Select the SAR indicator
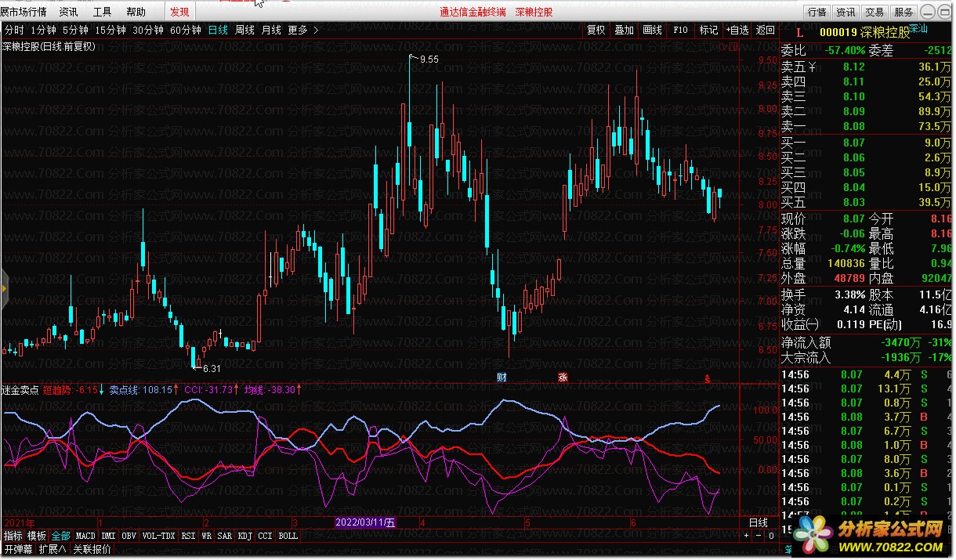The image size is (956, 560). 225,536
